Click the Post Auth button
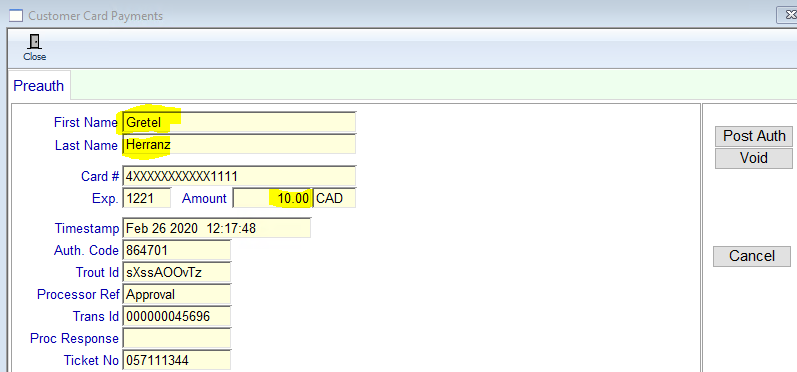 (754, 136)
